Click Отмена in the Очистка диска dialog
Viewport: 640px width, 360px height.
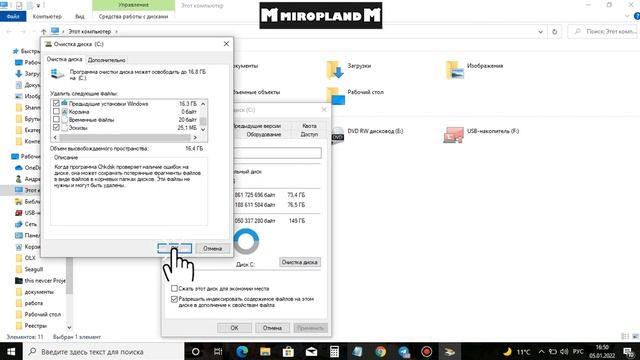click(x=212, y=248)
